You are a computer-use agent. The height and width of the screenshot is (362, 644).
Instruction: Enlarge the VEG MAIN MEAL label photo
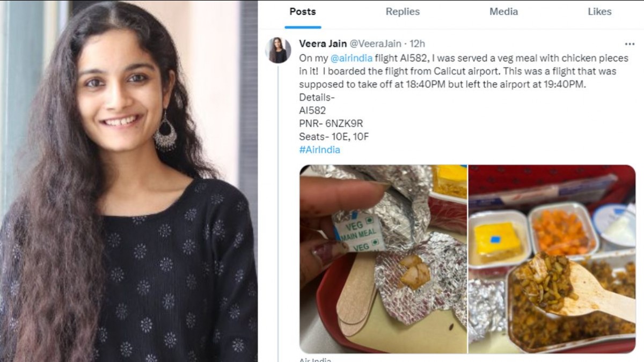[x=383, y=259]
